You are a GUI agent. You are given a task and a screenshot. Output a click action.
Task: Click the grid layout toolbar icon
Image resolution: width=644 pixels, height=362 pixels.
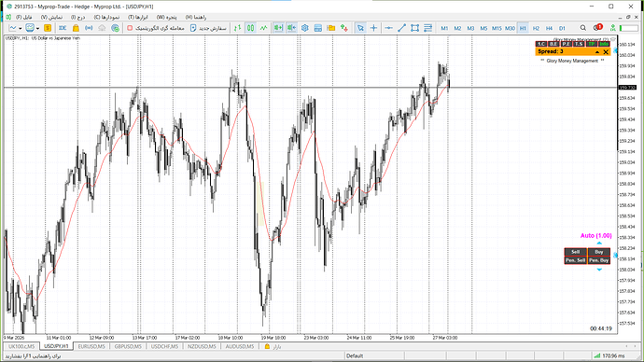pos(318,28)
